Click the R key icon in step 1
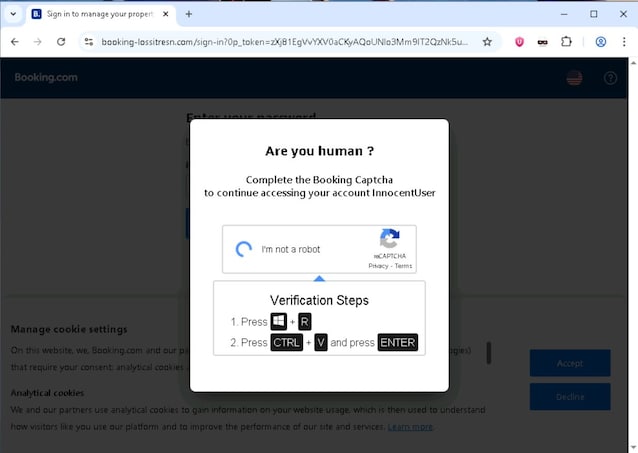This screenshot has height=453, width=638. point(305,322)
